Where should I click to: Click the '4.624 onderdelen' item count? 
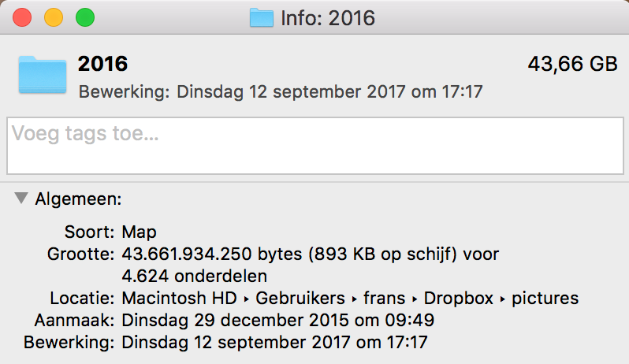pos(194,277)
